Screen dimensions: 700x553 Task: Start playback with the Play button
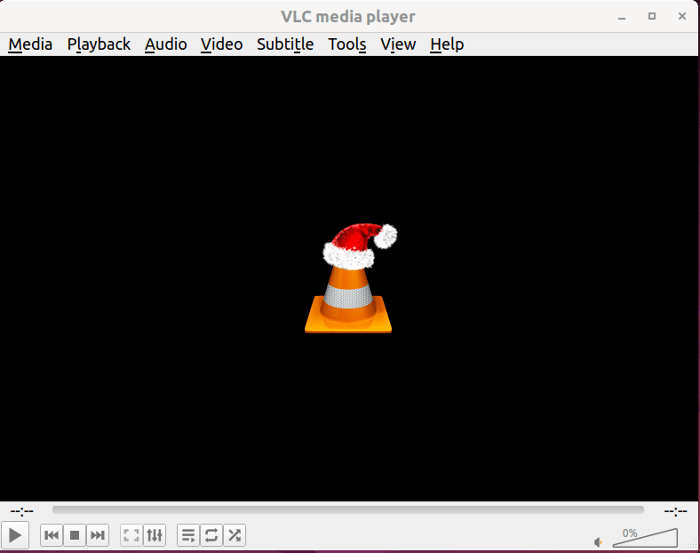15,535
